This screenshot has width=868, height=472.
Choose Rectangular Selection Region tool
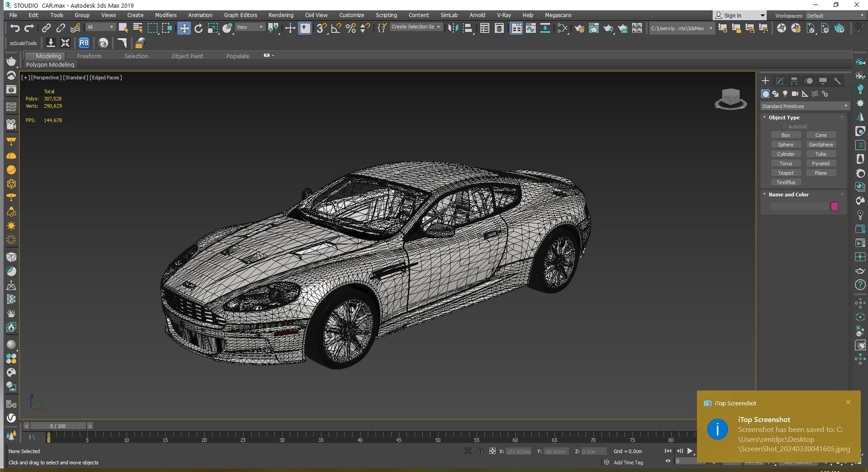pyautogui.click(x=153, y=28)
